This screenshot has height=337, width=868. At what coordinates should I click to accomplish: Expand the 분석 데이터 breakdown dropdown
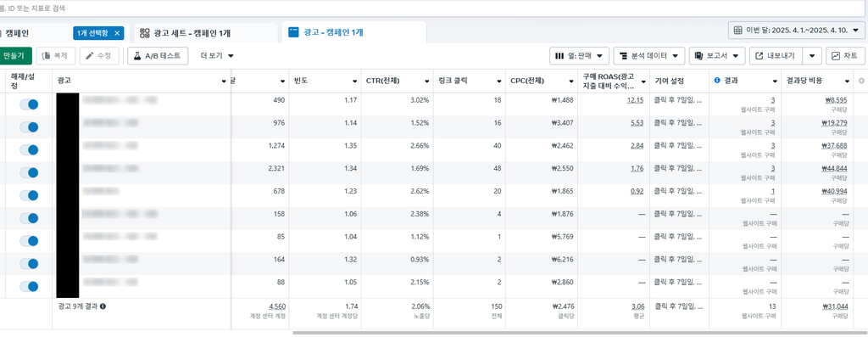pyautogui.click(x=649, y=56)
